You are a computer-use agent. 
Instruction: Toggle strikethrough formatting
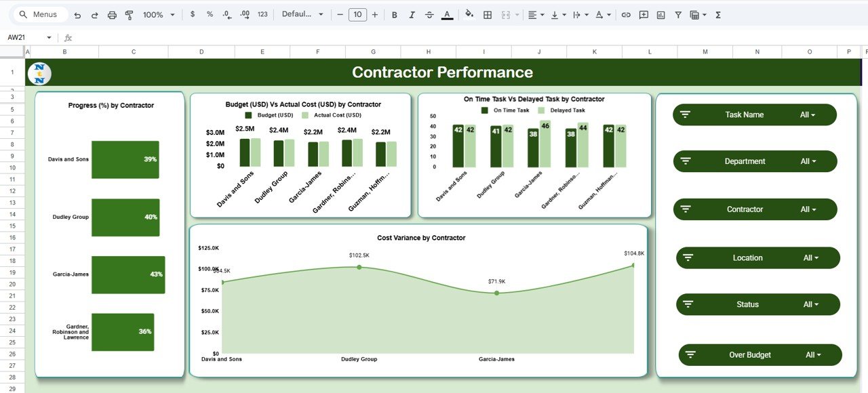pos(430,14)
